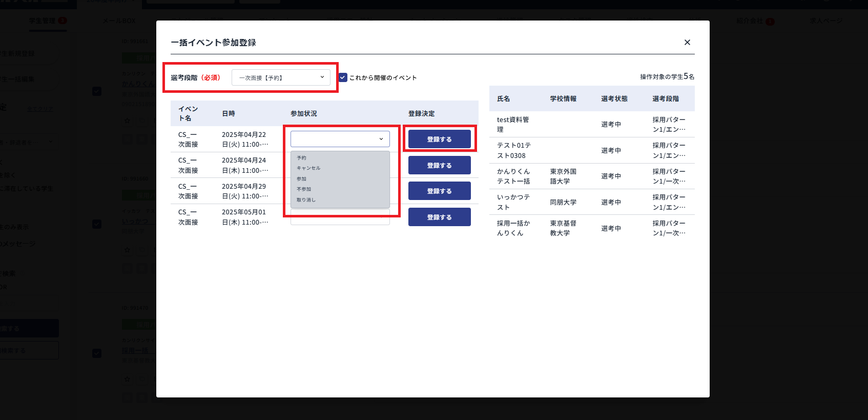Click the 氏名 column header in student table
Image resolution: width=868 pixels, height=420 pixels.
[503, 99]
